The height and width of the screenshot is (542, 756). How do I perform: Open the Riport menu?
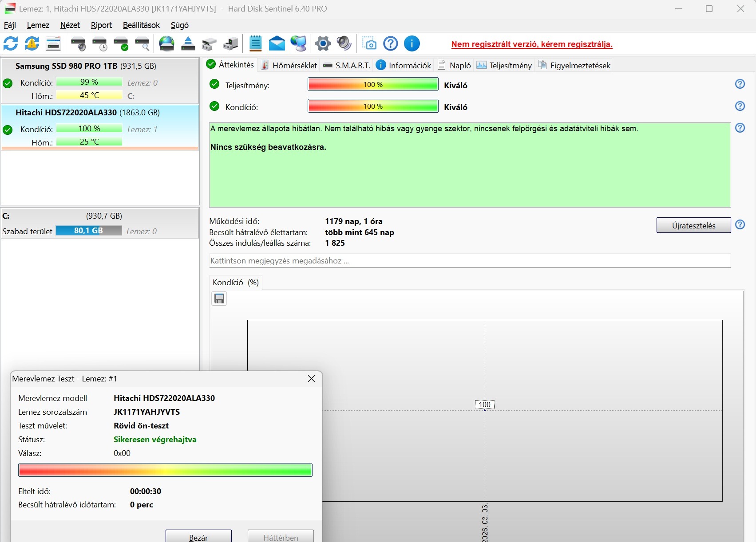101,25
